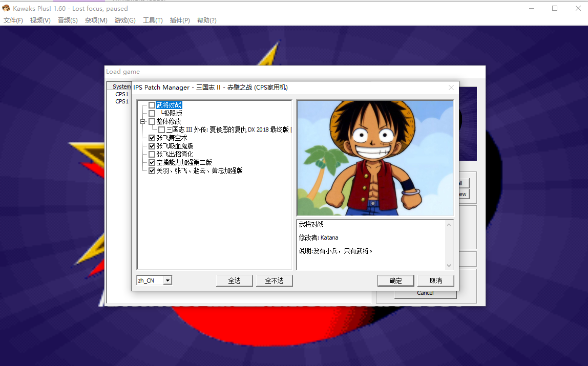Open the 游戏(G) menu
The width and height of the screenshot is (588, 366).
pyautogui.click(x=125, y=20)
